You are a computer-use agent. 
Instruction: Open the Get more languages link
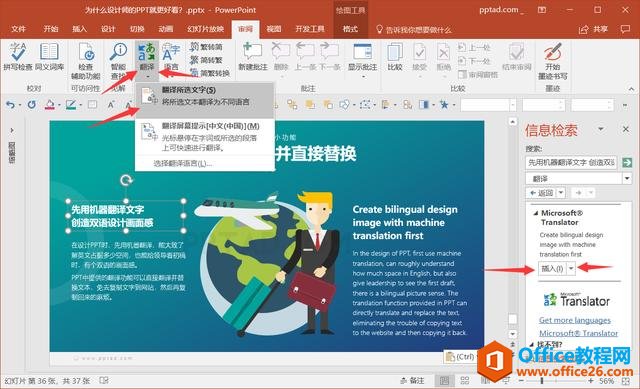[575, 320]
